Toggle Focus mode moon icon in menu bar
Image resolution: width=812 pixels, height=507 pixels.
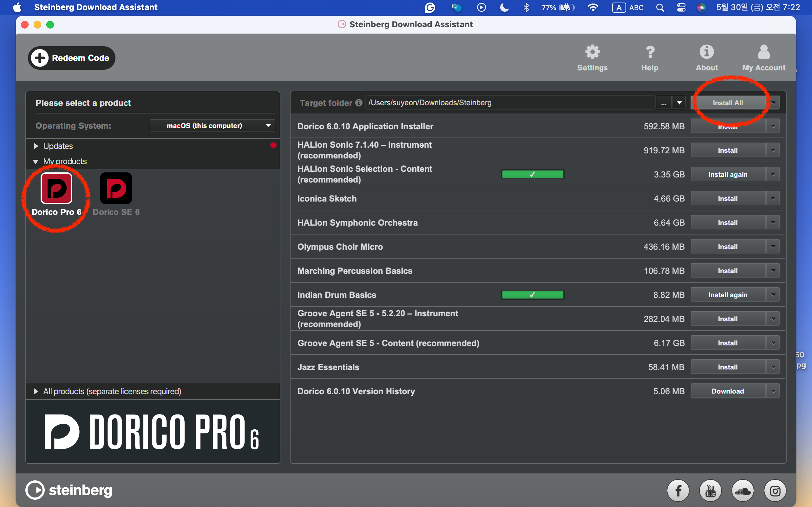click(504, 7)
